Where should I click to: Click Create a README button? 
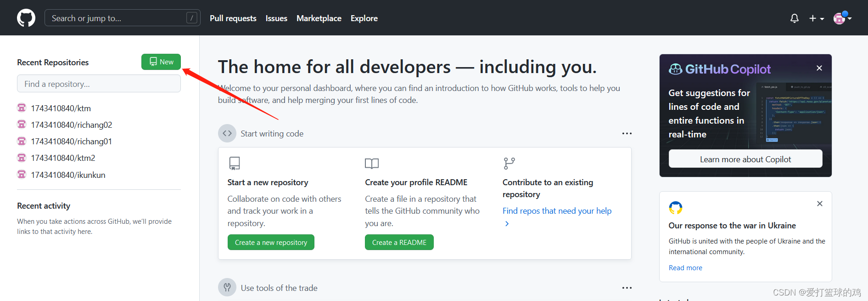pyautogui.click(x=399, y=242)
